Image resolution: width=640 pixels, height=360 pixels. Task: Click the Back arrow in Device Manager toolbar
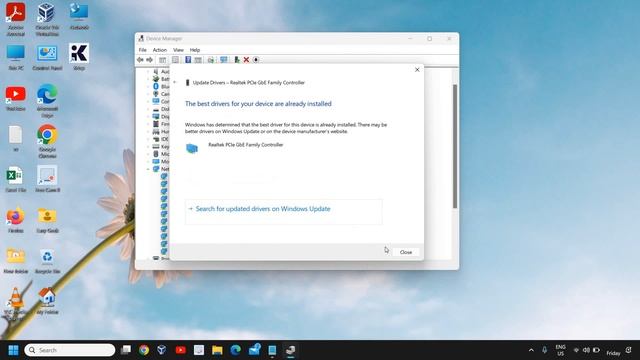point(140,60)
